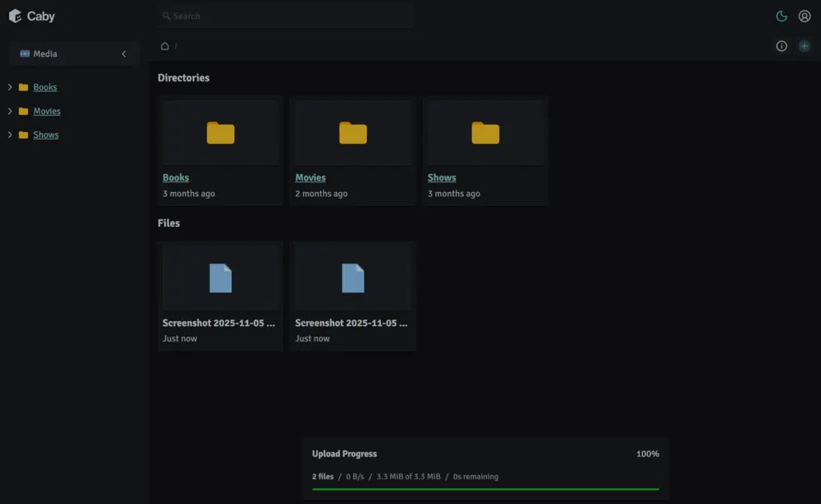Click the Media library icon
The height and width of the screenshot is (504, 821).
click(25, 54)
